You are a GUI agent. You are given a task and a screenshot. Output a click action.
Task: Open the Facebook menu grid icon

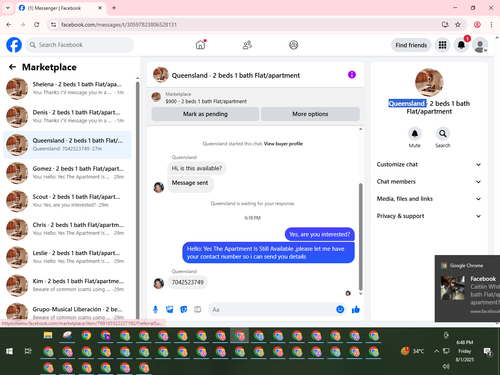tap(442, 45)
